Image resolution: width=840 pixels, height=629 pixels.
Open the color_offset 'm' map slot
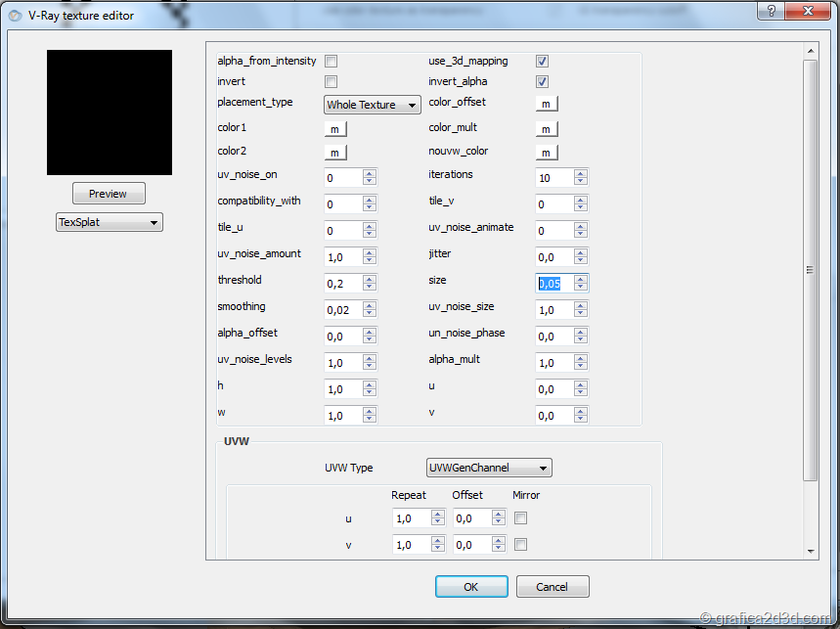(547, 104)
